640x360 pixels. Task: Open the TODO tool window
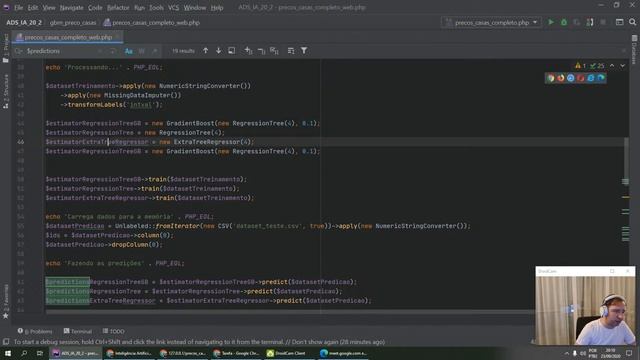coord(114,331)
